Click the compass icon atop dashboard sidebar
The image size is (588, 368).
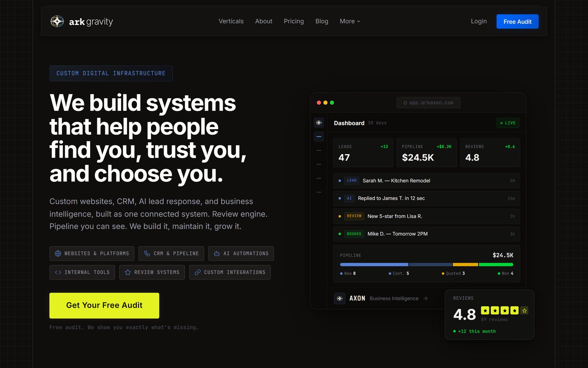[x=319, y=123]
